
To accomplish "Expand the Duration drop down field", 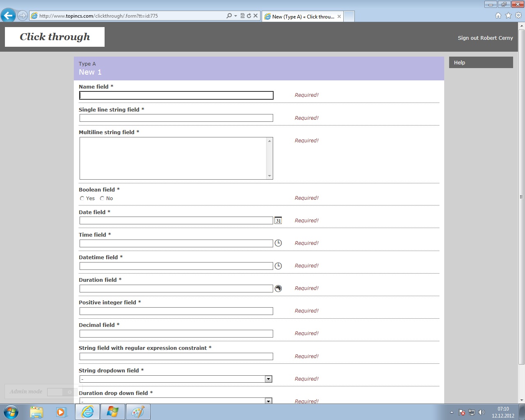I will click(268, 401).
